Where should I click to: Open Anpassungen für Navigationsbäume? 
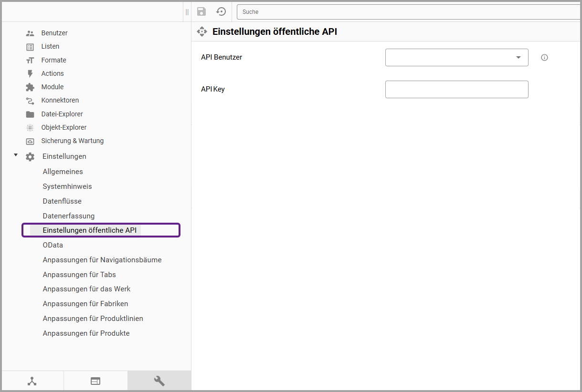point(102,260)
